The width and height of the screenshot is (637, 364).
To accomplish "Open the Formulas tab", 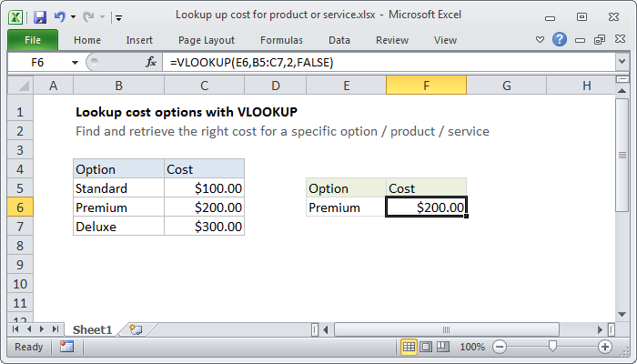I will click(281, 40).
